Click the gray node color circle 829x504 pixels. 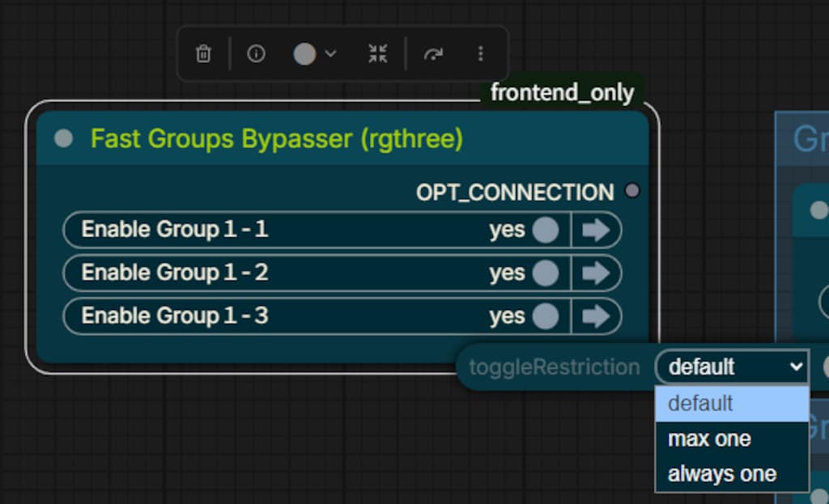point(304,54)
